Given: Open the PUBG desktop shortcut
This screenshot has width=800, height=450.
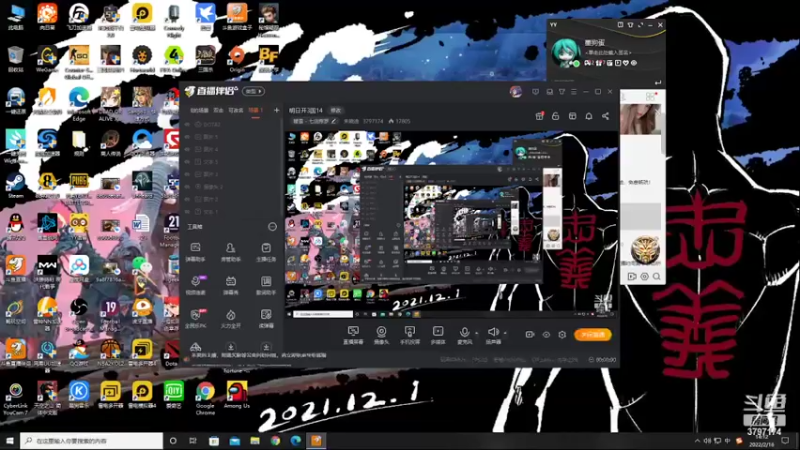Looking at the screenshot, I should click(x=79, y=185).
